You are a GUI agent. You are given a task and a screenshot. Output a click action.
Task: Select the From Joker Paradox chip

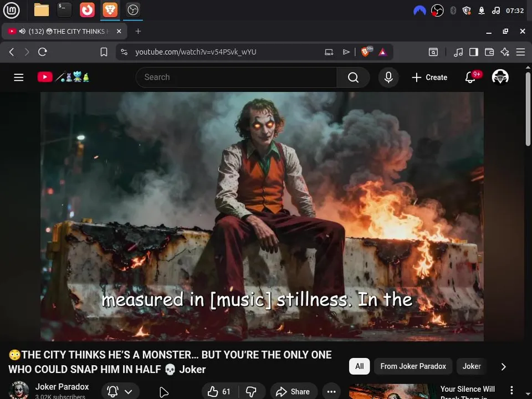413,366
